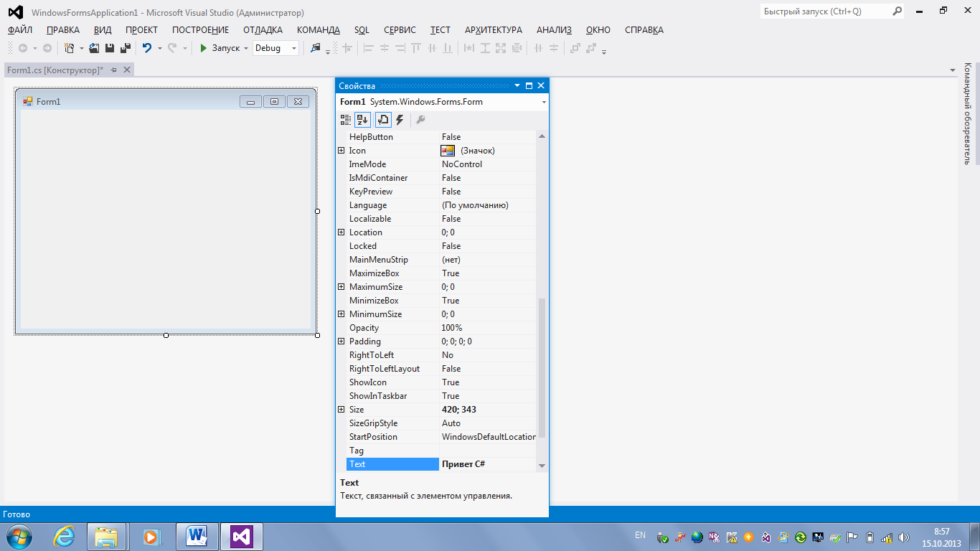Image resolution: width=980 pixels, height=551 pixels.
Task: Expand the MaximumSize property node
Action: [x=341, y=287]
